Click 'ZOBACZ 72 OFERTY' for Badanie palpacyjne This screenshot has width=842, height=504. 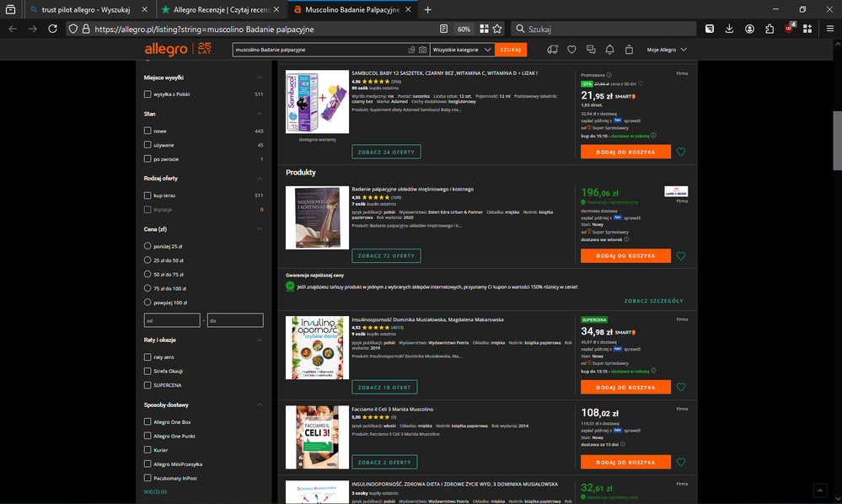pyautogui.click(x=386, y=256)
